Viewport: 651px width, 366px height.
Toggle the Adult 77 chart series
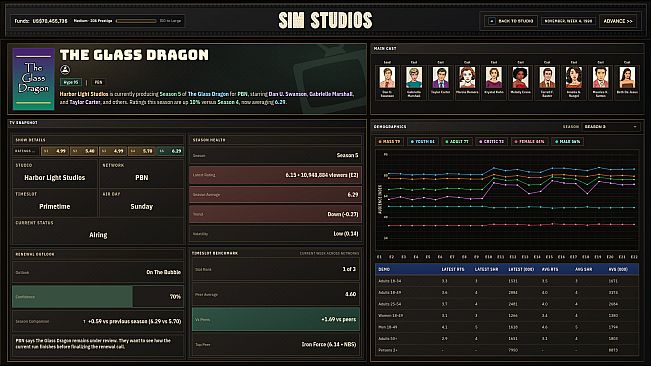456,142
